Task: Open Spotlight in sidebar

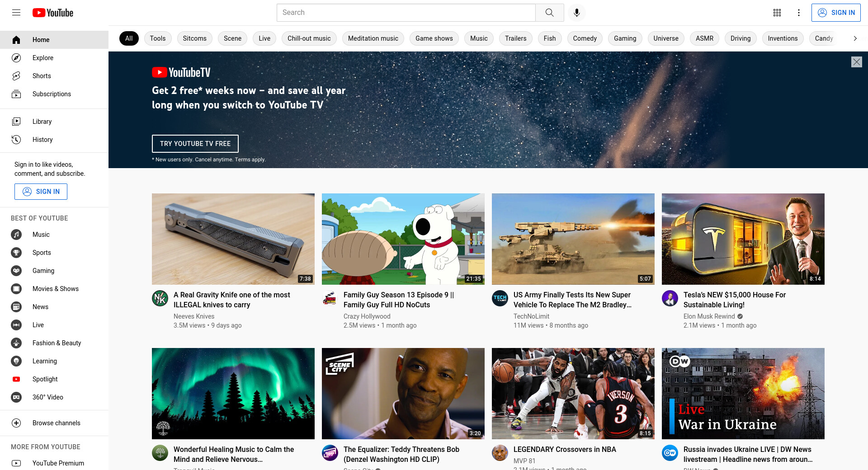Action: pos(54,379)
